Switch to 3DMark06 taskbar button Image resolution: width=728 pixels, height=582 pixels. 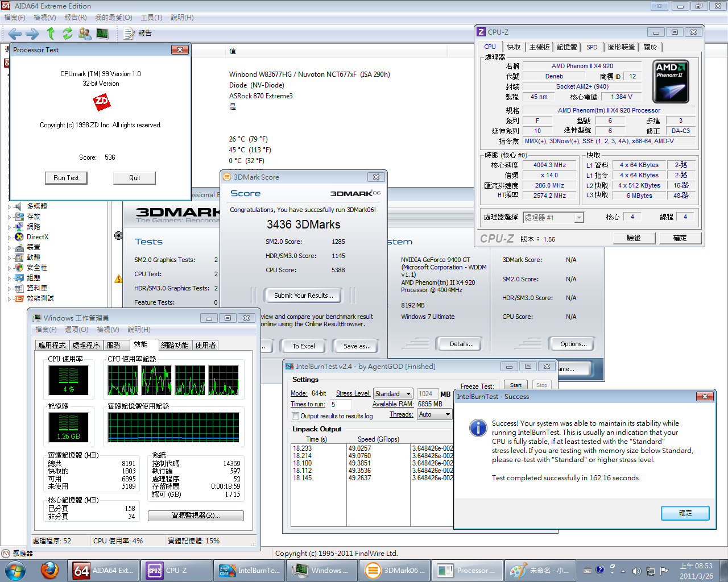pos(395,570)
